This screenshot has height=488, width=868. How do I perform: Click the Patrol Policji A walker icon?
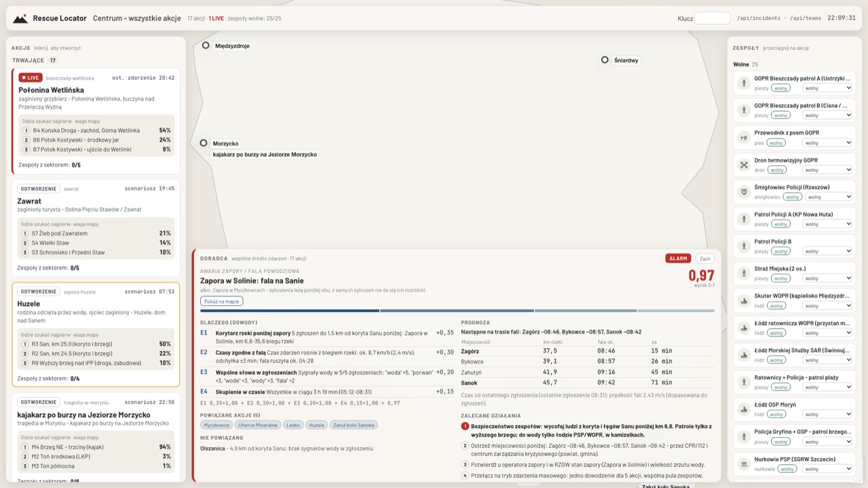tap(743, 219)
